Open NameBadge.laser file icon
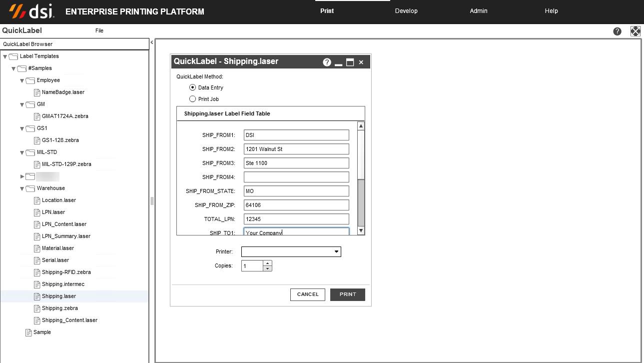Viewport: 644px width, 363px height. pos(37,92)
